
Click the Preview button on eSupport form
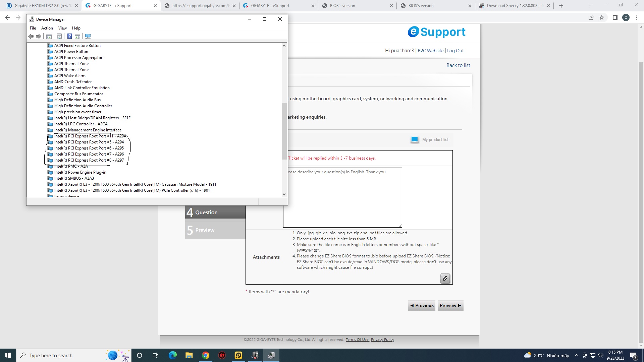tap(450, 305)
